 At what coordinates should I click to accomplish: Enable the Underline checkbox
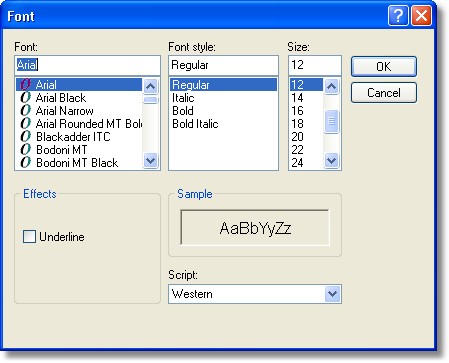pyautogui.click(x=29, y=237)
